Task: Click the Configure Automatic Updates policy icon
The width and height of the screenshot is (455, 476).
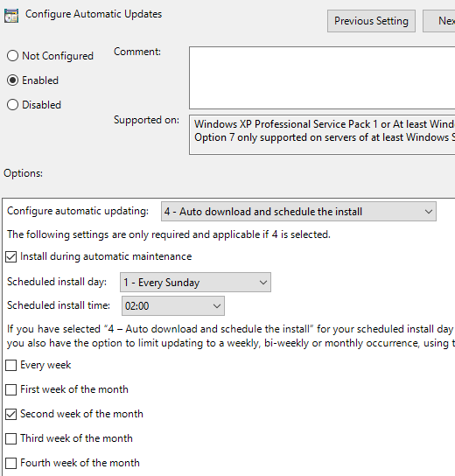Action: tap(11, 16)
